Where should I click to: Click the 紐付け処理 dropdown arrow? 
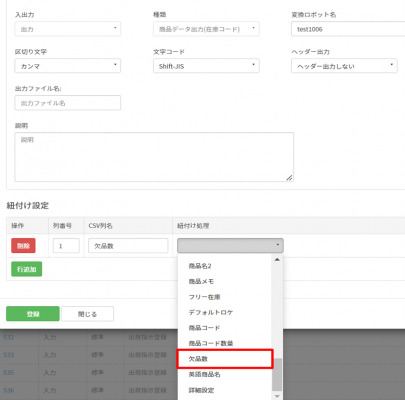(x=277, y=245)
